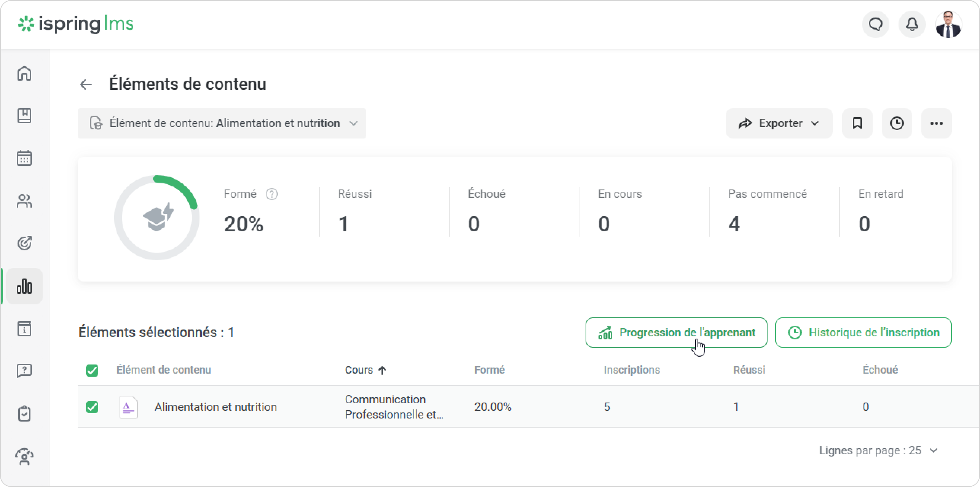The width and height of the screenshot is (980, 487).
Task: Click the bookmark icon next to Exporter
Action: coord(857,123)
